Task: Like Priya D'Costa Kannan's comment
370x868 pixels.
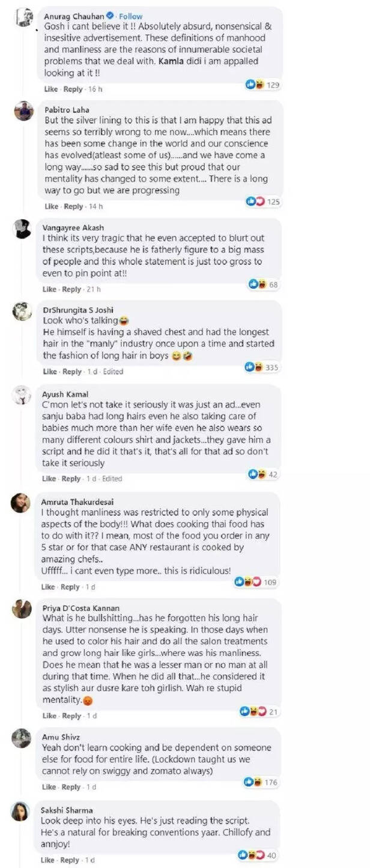Action: 49,716
